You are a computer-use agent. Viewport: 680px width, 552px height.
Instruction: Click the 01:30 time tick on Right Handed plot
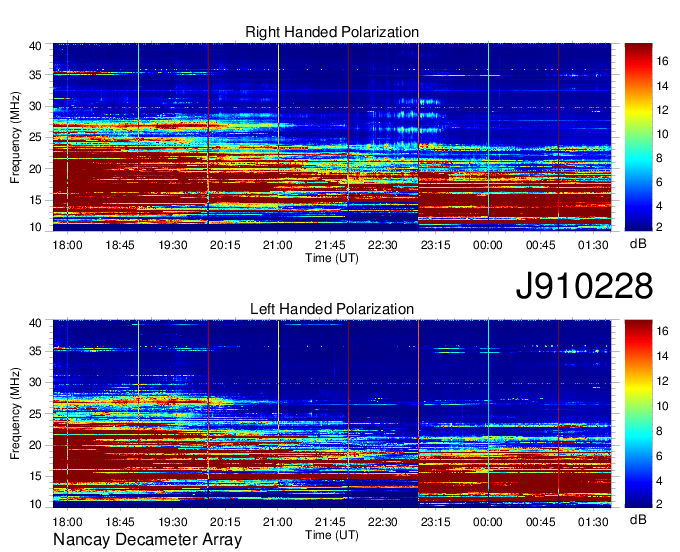[x=593, y=245]
